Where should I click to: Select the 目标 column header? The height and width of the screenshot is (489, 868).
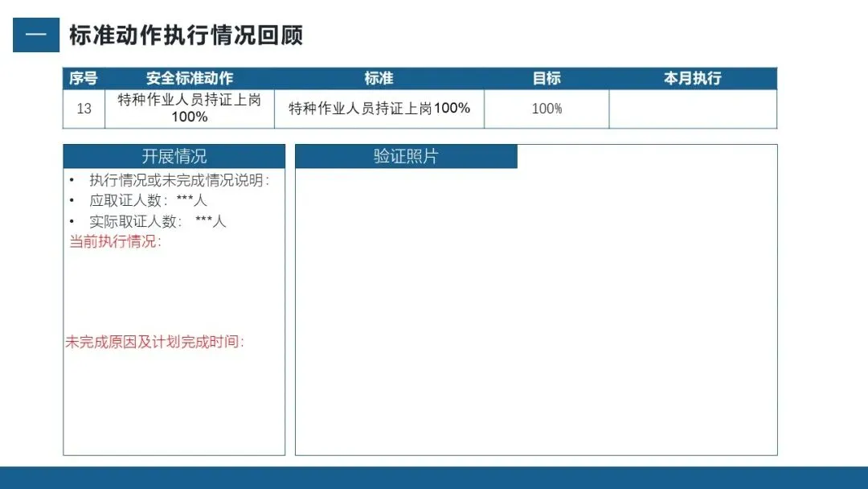point(547,79)
